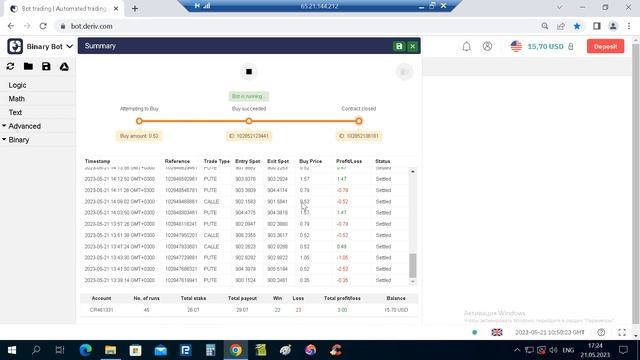640x360 pixels.
Task: Click the save strategy disk icon
Action: point(46,67)
